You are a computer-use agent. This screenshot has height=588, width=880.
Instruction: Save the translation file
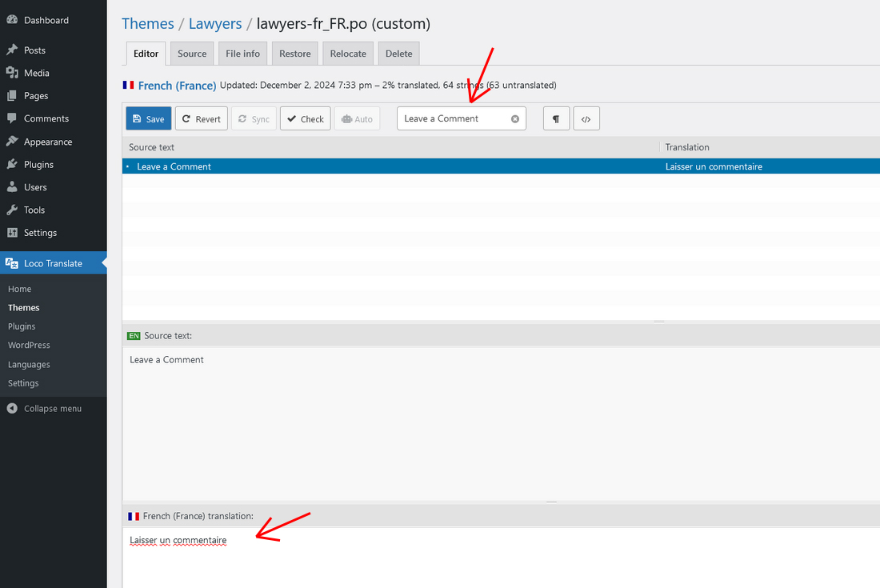(148, 118)
